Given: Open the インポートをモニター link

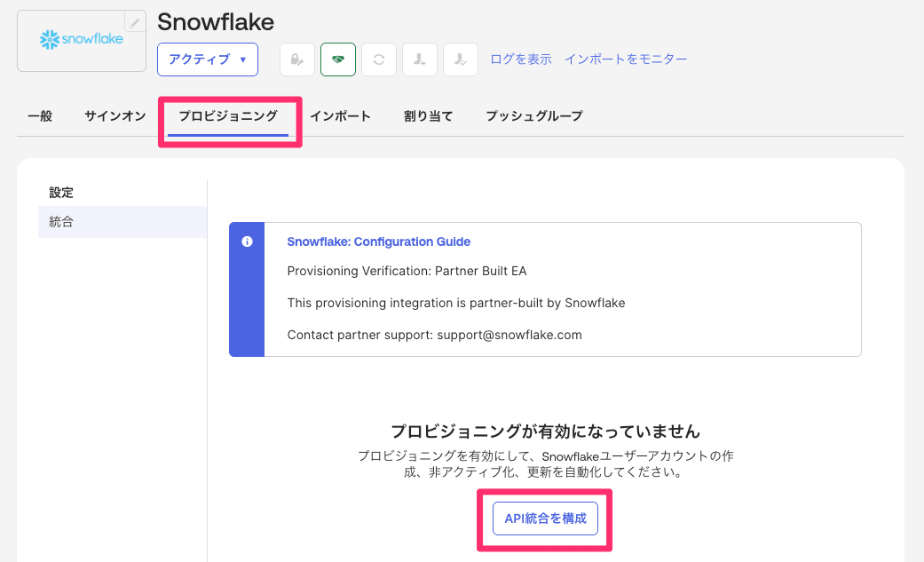Looking at the screenshot, I should (626, 59).
